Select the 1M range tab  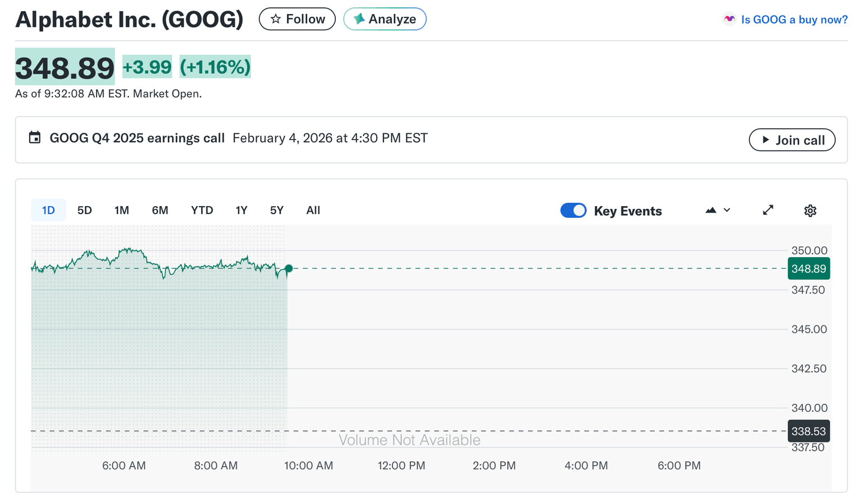[122, 211]
